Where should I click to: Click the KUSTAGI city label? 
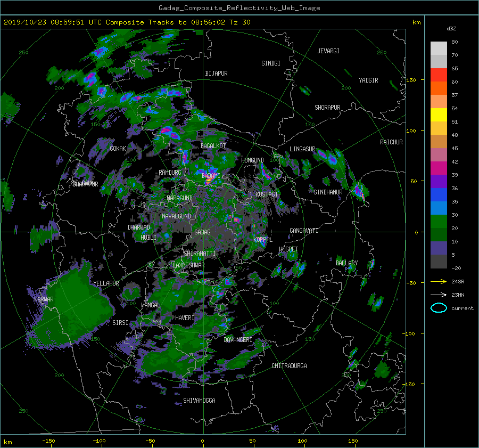tap(267, 194)
